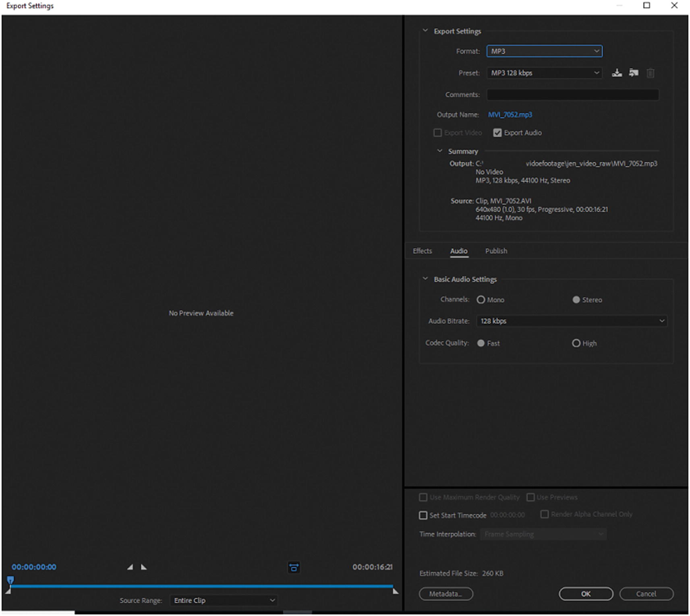Click the Set Out Point marker icon
Screen dimensions: 690x616
[144, 567]
